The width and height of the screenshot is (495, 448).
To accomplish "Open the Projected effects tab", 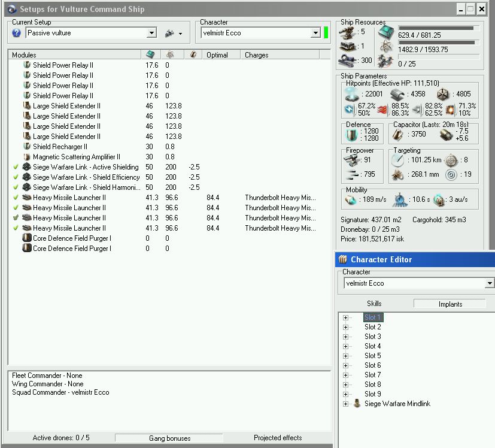I will point(278,438).
